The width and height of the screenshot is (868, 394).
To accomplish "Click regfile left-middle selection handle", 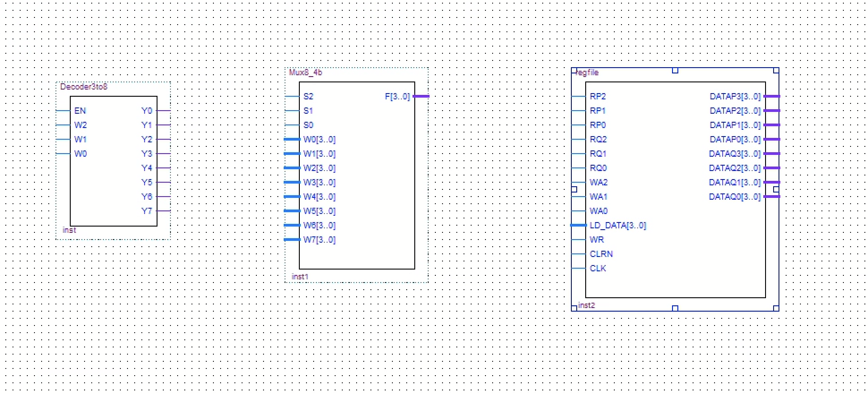I will click(574, 189).
